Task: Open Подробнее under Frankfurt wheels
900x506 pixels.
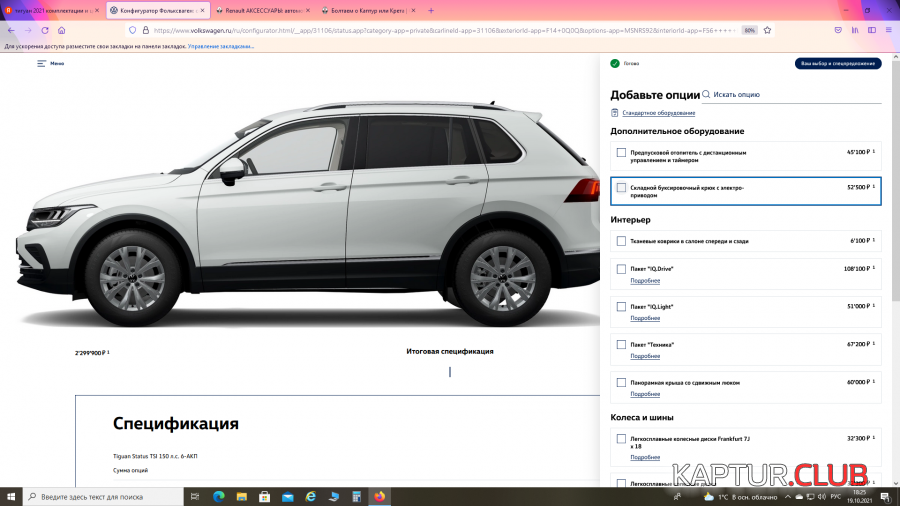Action: (x=645, y=457)
